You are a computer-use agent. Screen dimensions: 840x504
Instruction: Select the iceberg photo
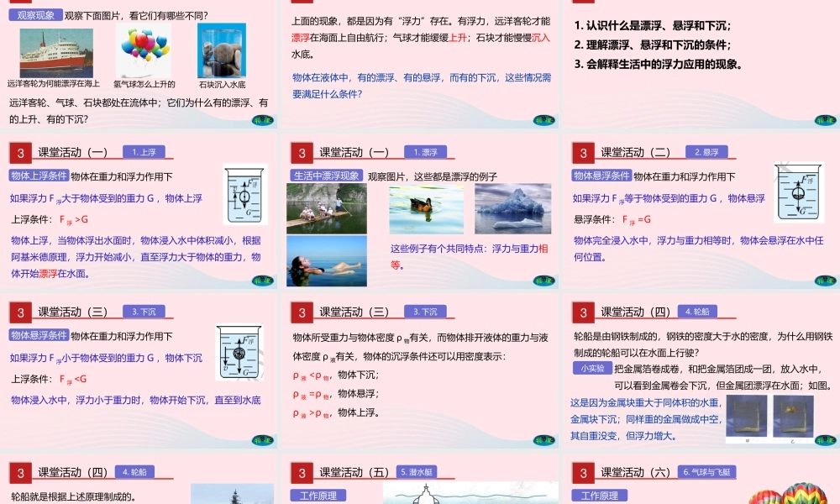pyautogui.click(x=512, y=208)
